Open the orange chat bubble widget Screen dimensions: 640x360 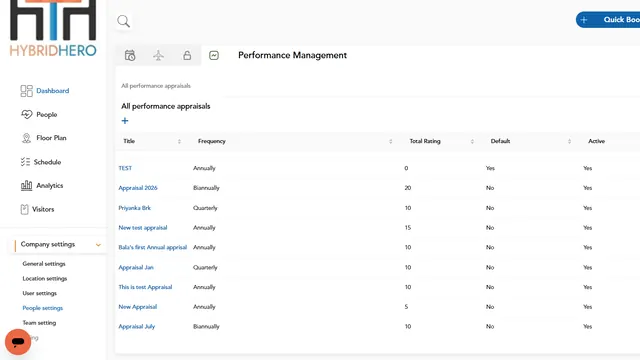pos(18,342)
